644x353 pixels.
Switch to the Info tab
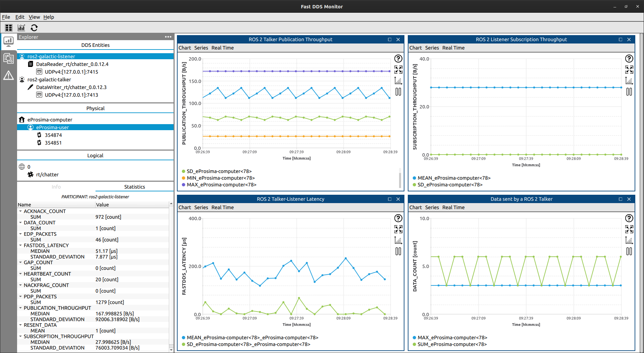pos(56,187)
